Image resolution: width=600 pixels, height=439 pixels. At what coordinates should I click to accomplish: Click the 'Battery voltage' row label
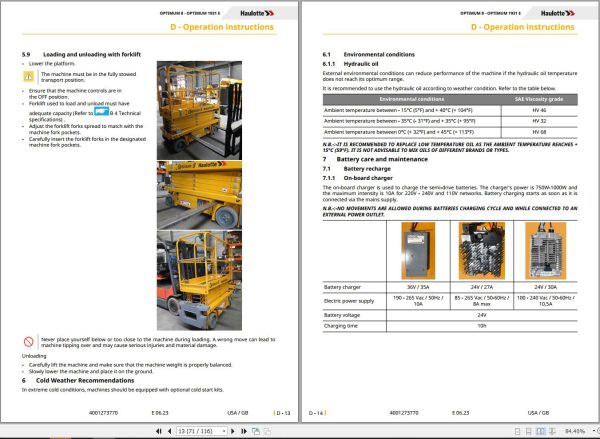pyautogui.click(x=342, y=315)
